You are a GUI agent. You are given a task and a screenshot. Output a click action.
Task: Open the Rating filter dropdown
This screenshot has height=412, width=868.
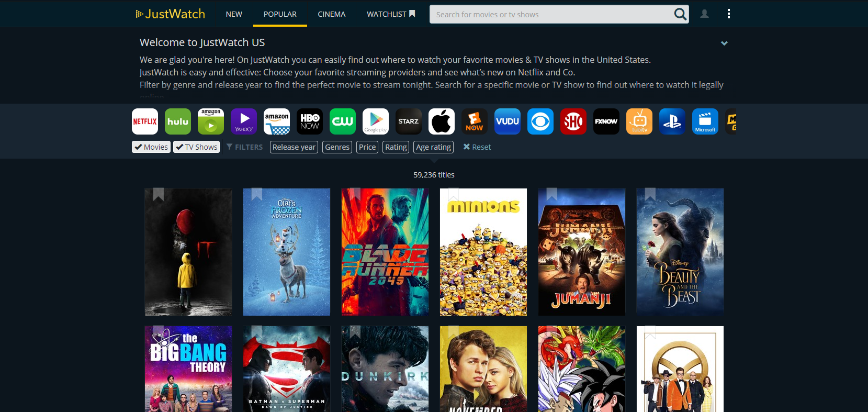[x=396, y=147]
